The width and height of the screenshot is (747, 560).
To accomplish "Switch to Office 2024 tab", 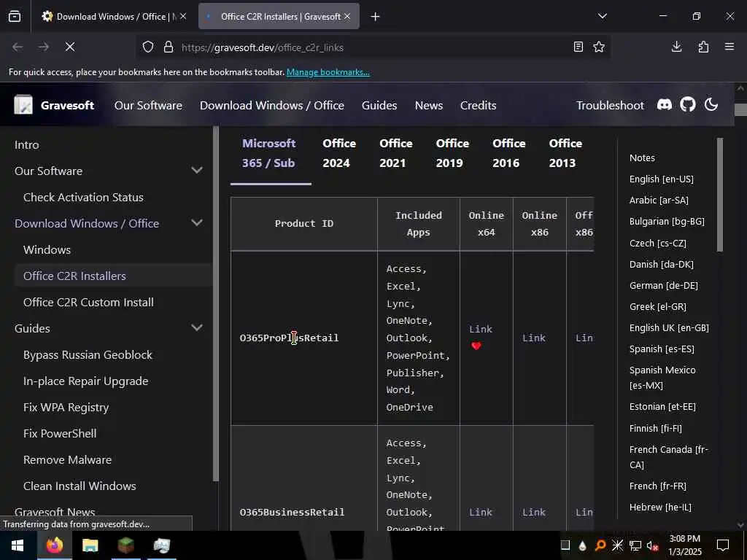I will (x=339, y=153).
